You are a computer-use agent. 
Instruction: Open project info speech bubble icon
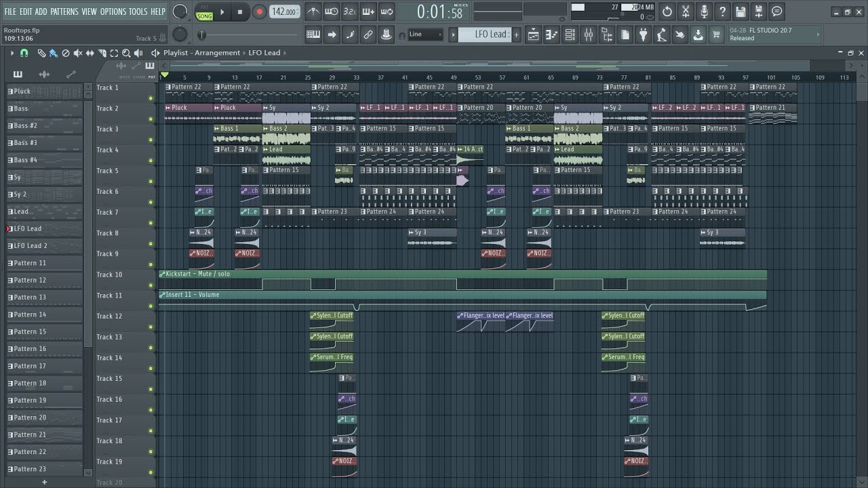tap(777, 12)
